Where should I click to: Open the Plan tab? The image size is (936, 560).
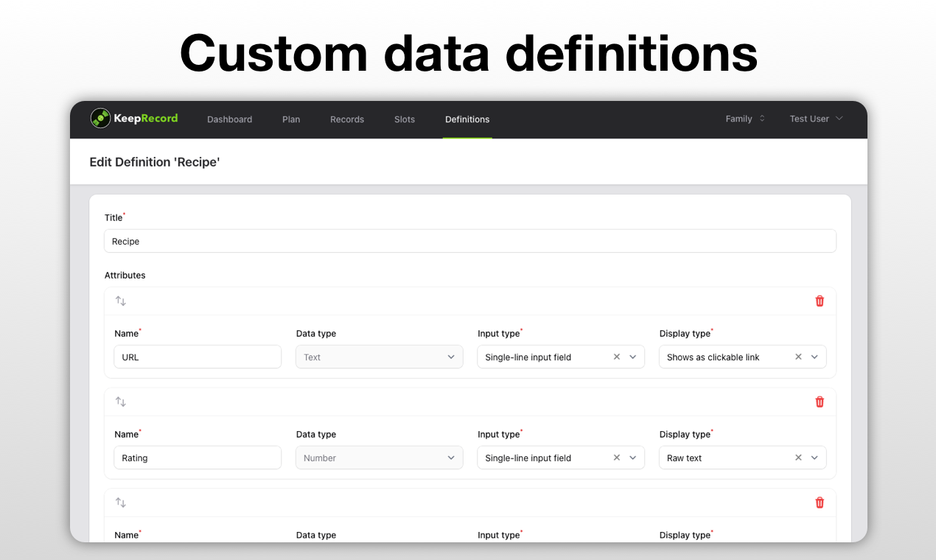coord(291,119)
